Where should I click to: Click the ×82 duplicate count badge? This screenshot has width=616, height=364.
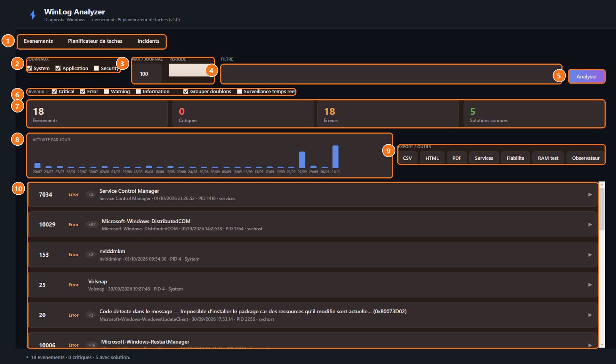tap(92, 225)
